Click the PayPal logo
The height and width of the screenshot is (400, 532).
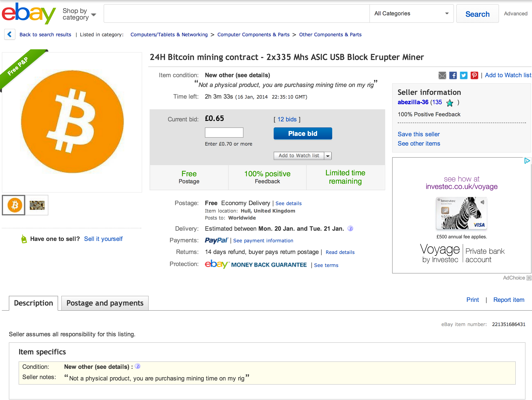(216, 240)
